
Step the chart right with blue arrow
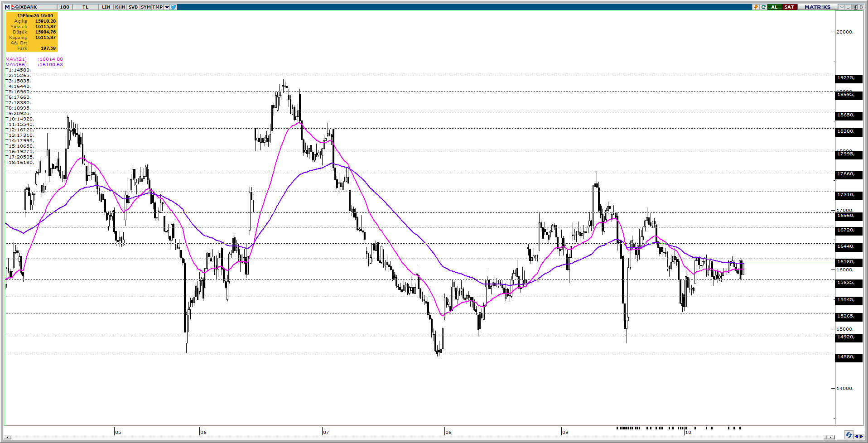coord(861,437)
